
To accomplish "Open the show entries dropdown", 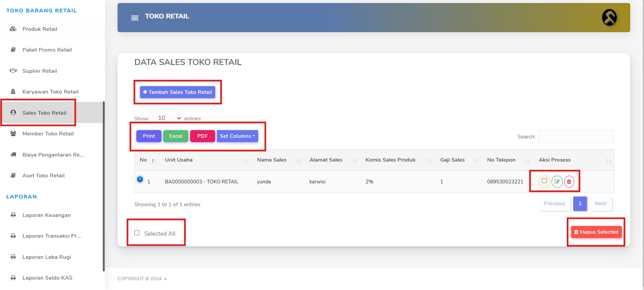I will (166, 118).
